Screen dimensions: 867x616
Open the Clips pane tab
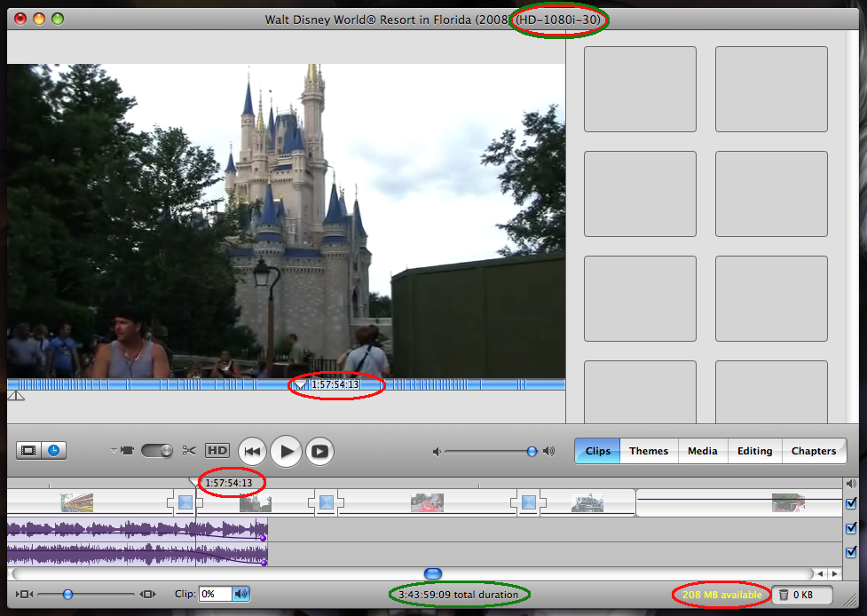pos(598,451)
